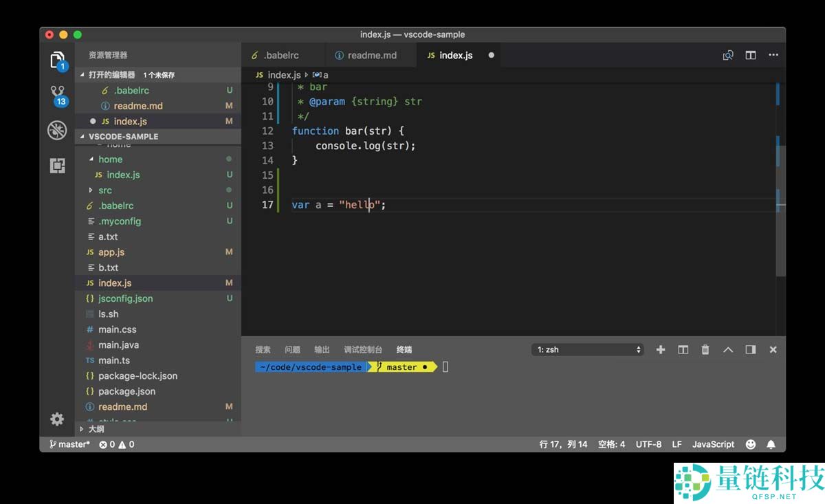The width and height of the screenshot is (825, 504).
Task: Change the UTF-8 encoding
Action: (648, 444)
